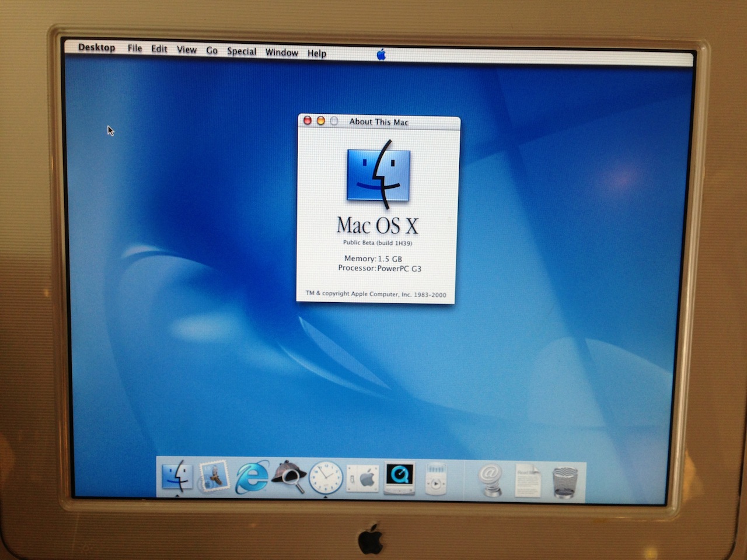This screenshot has width=747, height=560.
Task: Click the Apple logo in the menu bar center
Action: tap(381, 55)
